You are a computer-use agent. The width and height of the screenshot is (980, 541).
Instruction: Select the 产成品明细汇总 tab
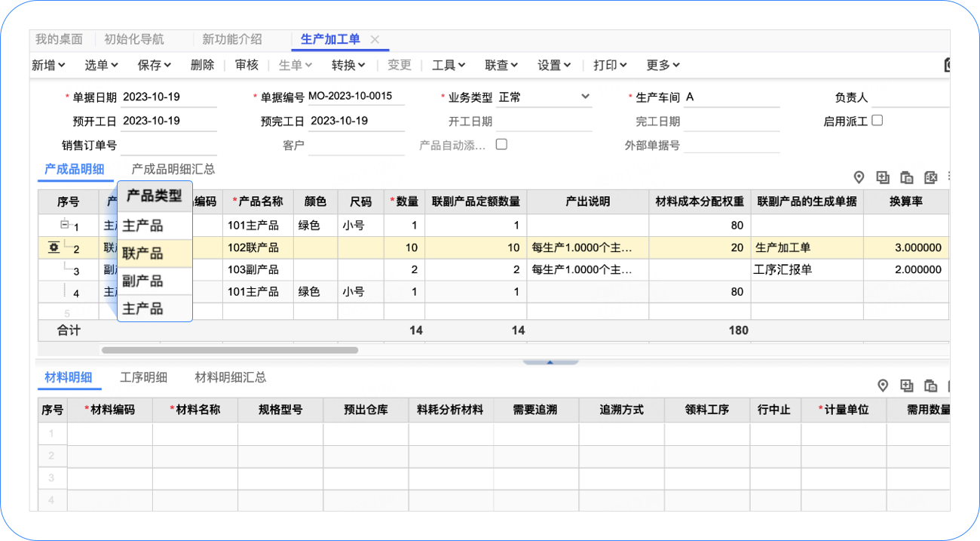pos(173,169)
